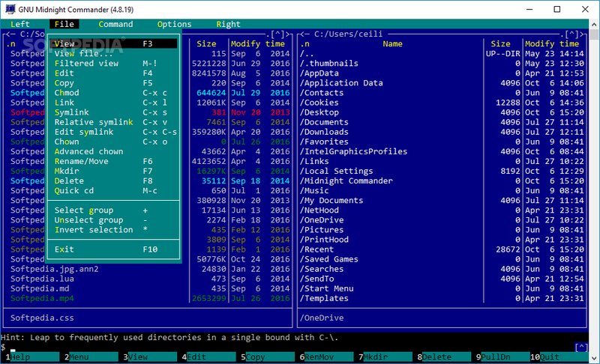Choose the Link menu entry
600x364 pixels.
113,103
